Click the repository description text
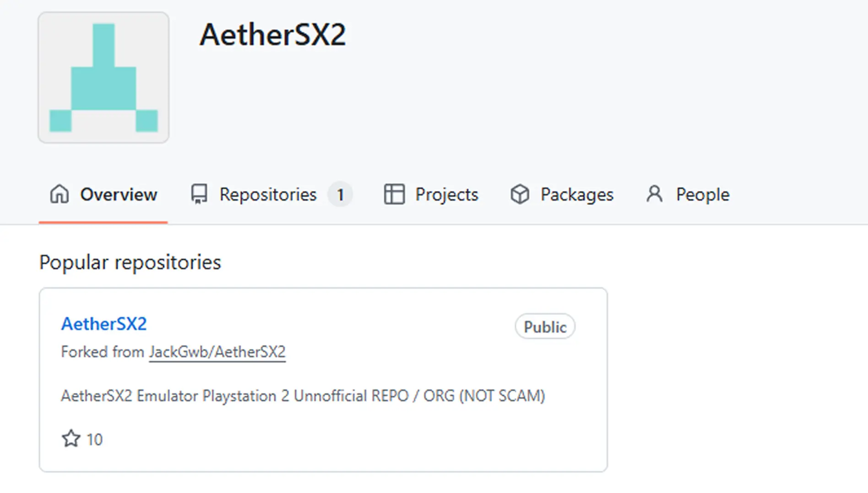868x493 pixels. click(303, 396)
